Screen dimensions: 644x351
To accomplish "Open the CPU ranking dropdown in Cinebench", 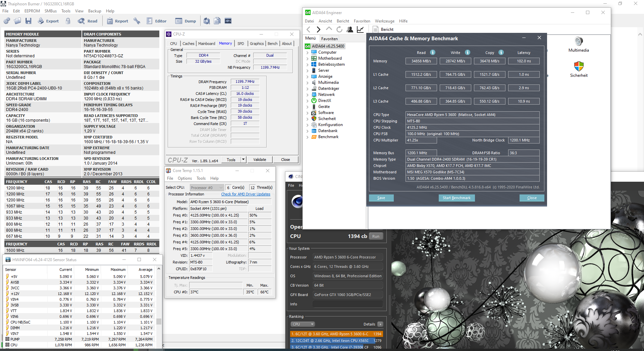I will pyautogui.click(x=303, y=324).
